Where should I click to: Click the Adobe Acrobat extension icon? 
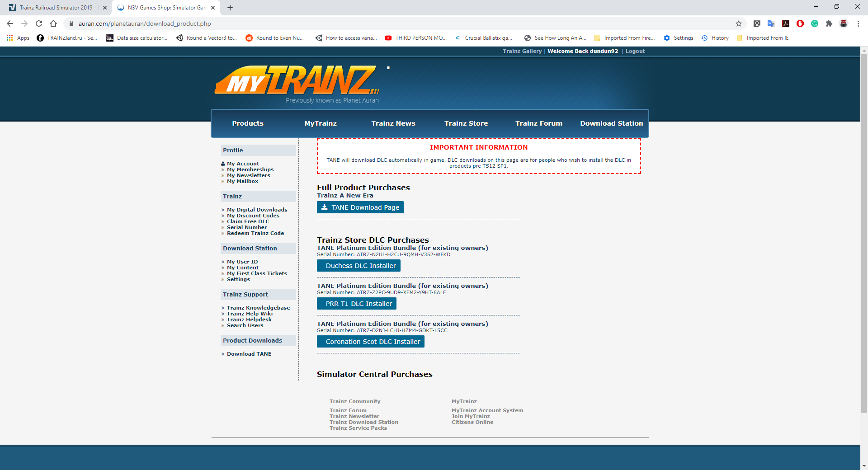point(786,23)
